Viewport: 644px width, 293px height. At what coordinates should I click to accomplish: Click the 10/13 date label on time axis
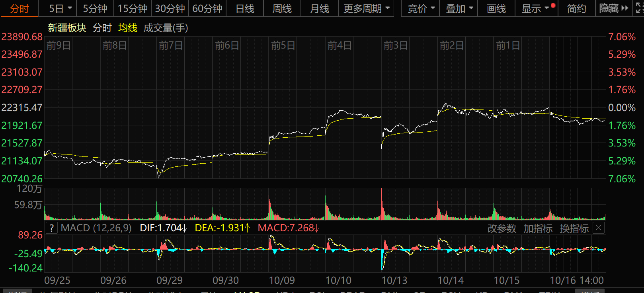pyautogui.click(x=394, y=280)
